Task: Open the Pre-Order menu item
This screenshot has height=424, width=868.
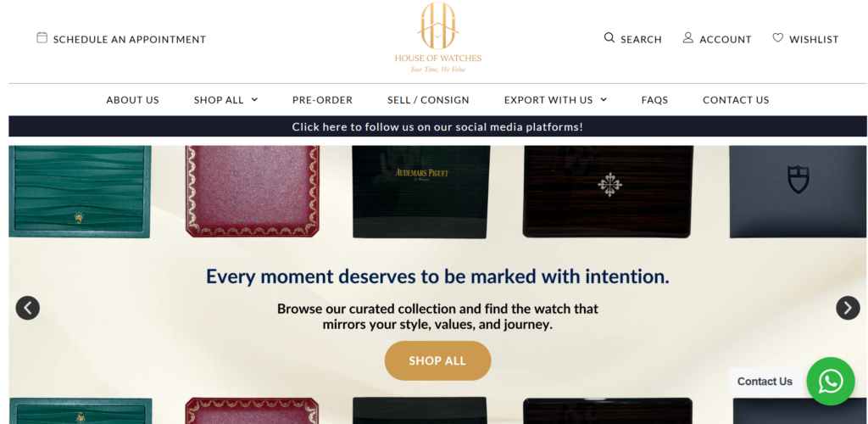Action: [x=322, y=100]
